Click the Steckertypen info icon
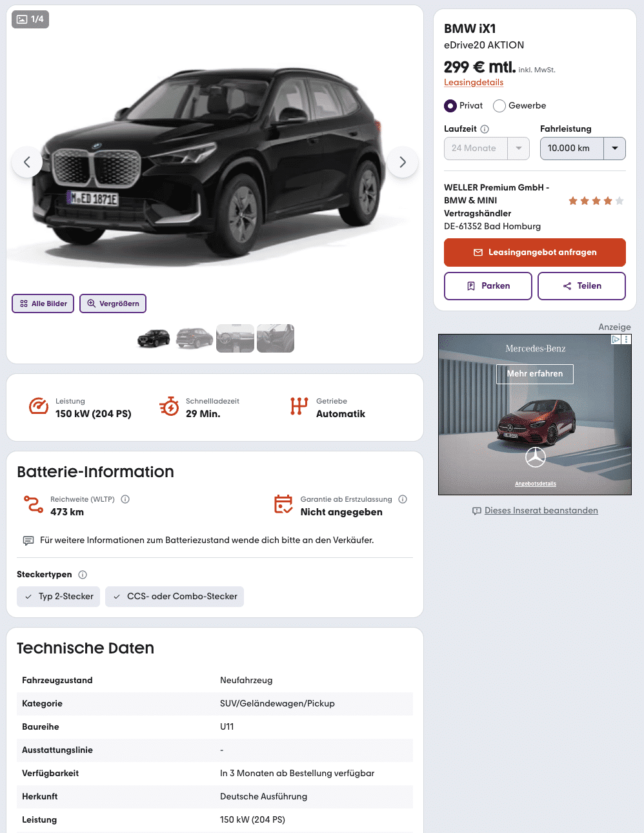 [x=83, y=575]
